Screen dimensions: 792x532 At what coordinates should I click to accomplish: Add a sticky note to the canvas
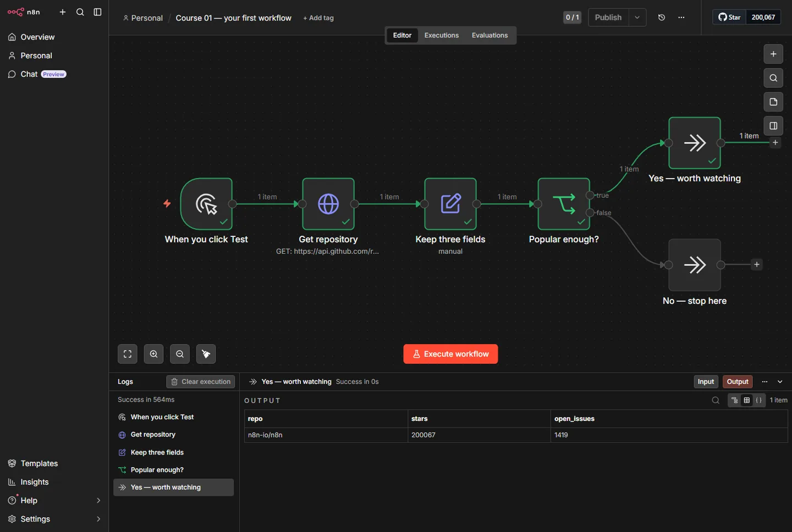coord(773,102)
